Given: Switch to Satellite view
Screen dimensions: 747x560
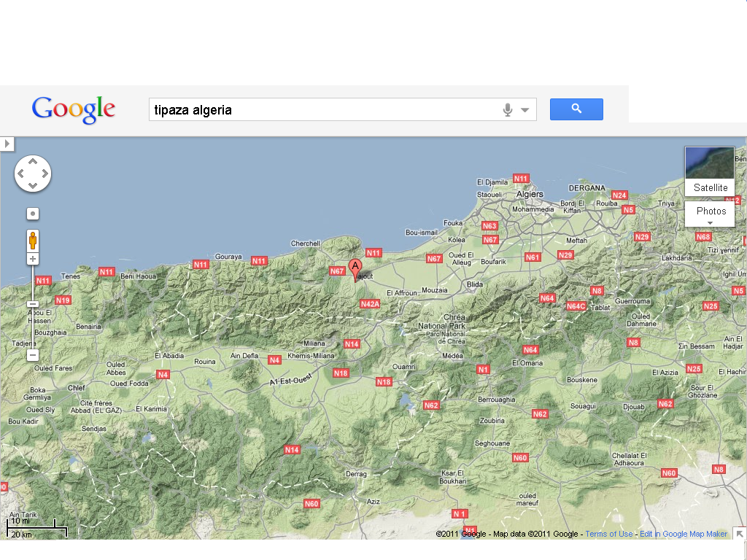Looking at the screenshot, I should tap(709, 187).
